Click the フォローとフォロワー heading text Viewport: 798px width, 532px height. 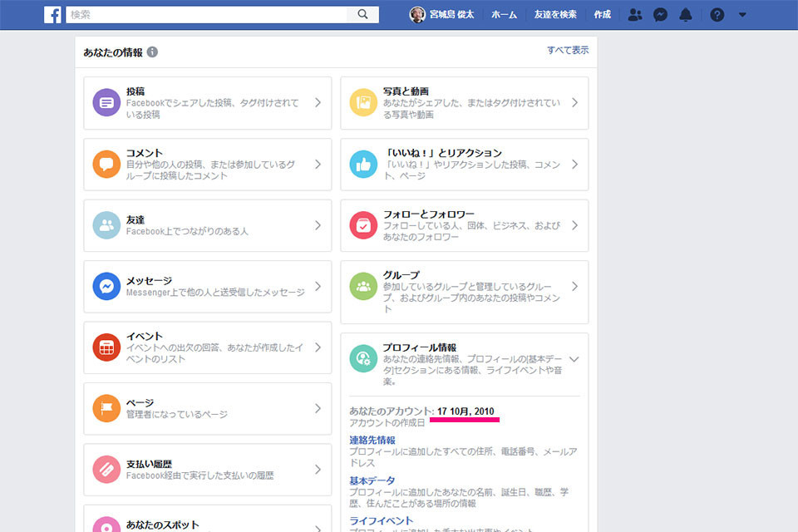pyautogui.click(x=429, y=214)
